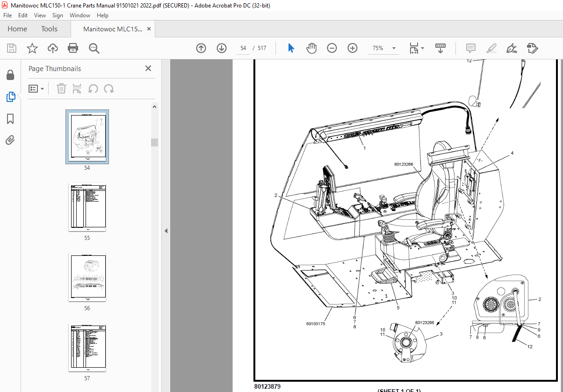Rotate the page clockwise

(109, 88)
